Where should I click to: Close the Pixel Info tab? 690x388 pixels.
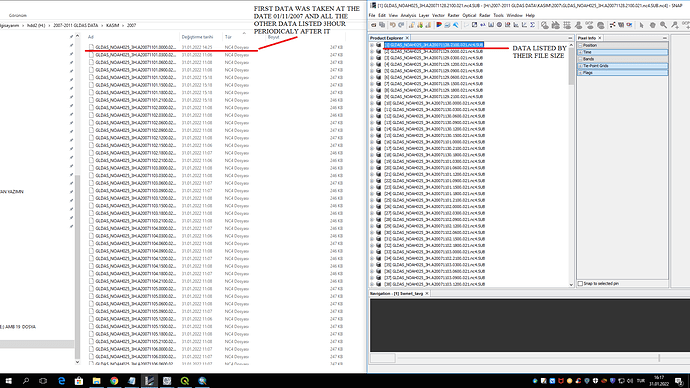click(600, 38)
